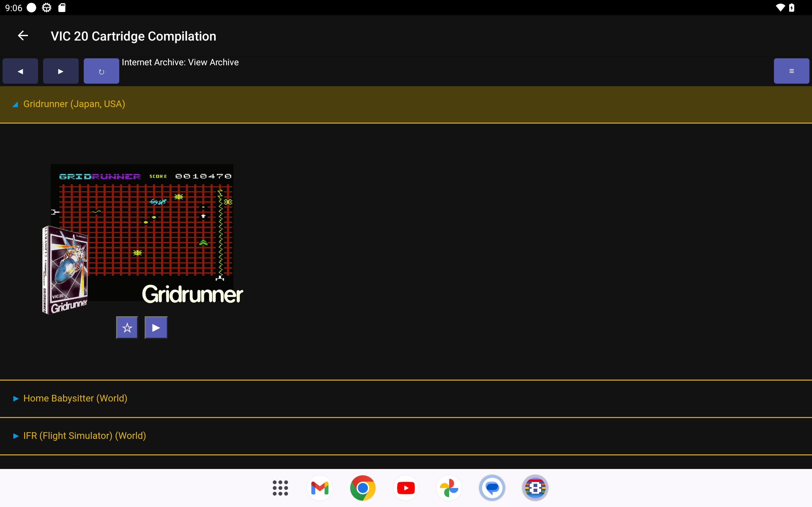
Task: Open Messages app from taskbar
Action: 492,488
